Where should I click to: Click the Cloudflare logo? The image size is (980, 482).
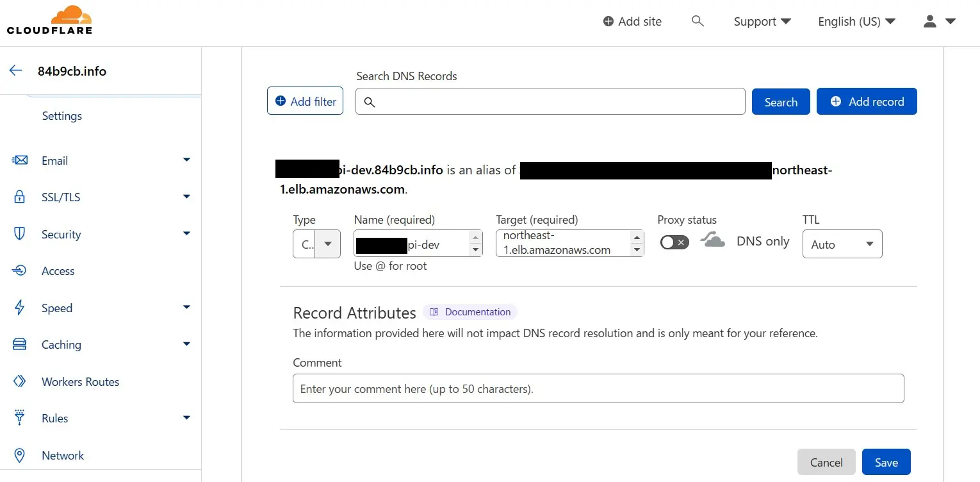tap(49, 21)
